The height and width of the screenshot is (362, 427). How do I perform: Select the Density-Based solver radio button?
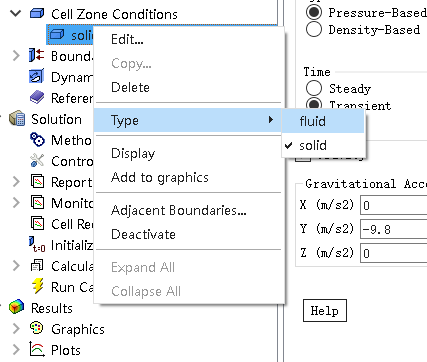[314, 29]
